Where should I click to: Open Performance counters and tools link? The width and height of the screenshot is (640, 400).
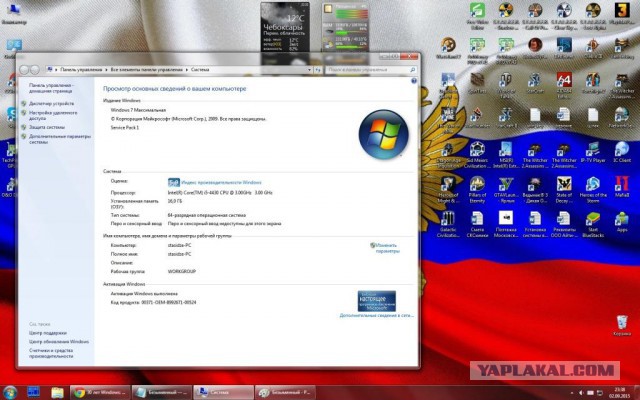click(x=51, y=353)
